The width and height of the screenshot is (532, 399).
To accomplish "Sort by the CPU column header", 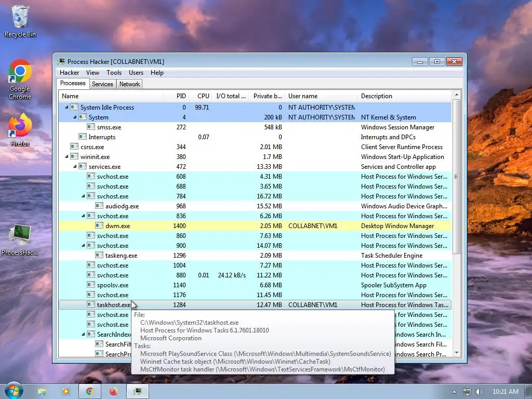I will coord(202,96).
